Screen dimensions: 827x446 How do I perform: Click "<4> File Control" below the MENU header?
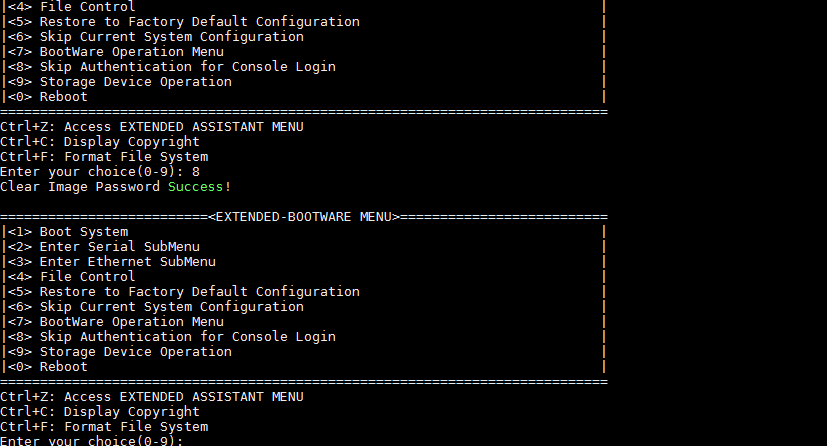pyautogui.click(x=72, y=277)
